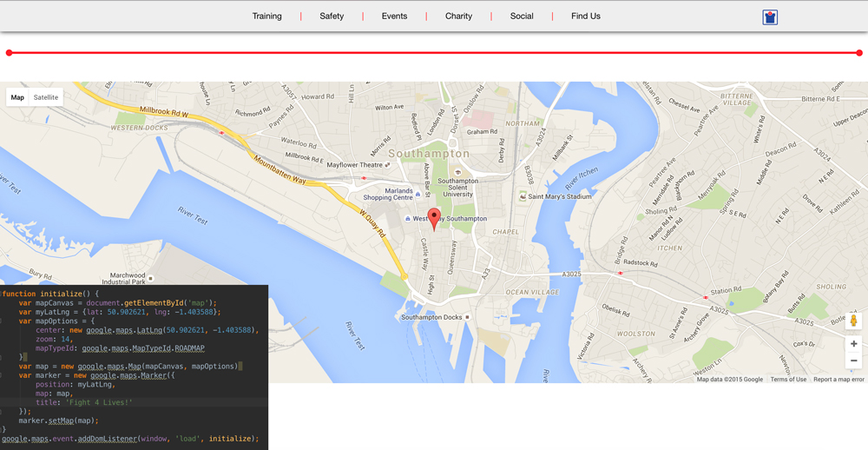
Task: Click the Saint Mary's Stadium map icon
Action: pyautogui.click(x=523, y=197)
